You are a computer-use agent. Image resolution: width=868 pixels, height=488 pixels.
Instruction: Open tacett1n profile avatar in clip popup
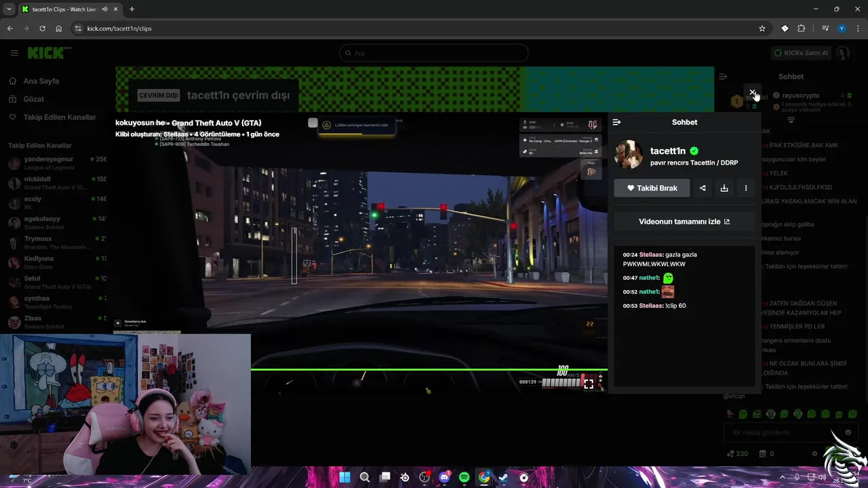pos(629,155)
